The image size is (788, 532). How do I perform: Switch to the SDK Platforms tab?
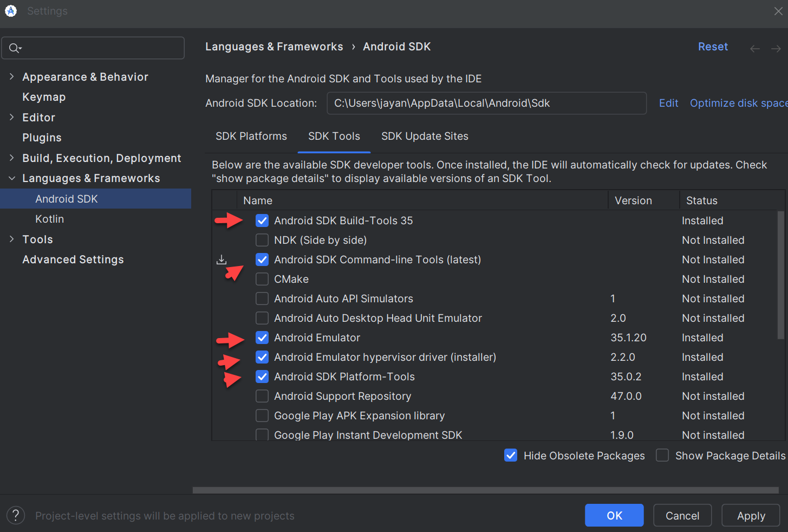(251, 136)
